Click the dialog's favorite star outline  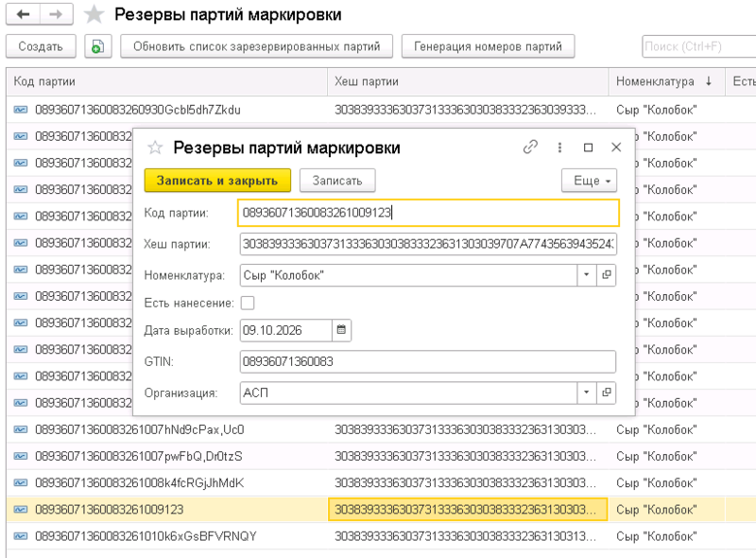point(155,148)
